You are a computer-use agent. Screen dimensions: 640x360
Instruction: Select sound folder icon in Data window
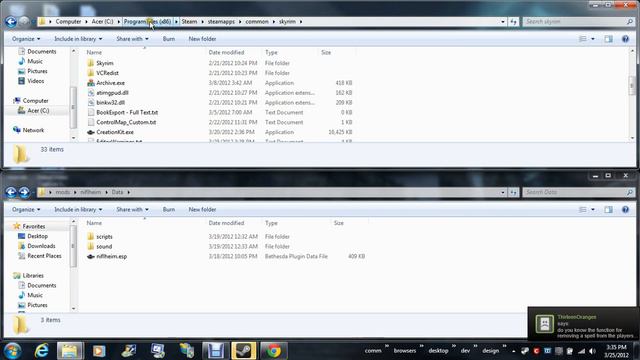91,247
